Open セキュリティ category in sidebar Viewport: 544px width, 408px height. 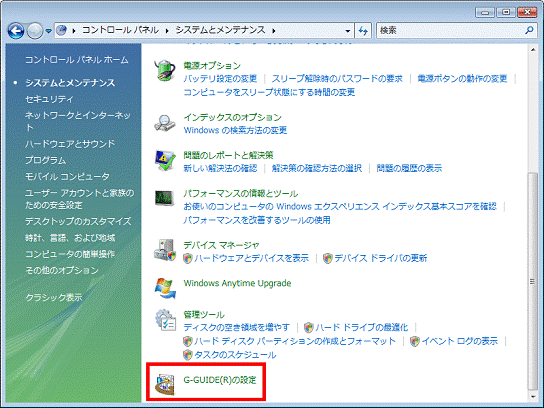point(49,99)
